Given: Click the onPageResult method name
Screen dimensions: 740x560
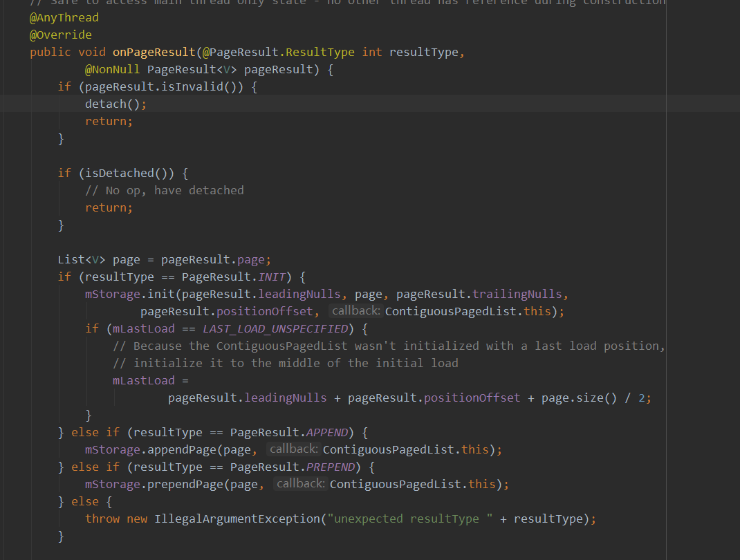Looking at the screenshot, I should coord(154,53).
